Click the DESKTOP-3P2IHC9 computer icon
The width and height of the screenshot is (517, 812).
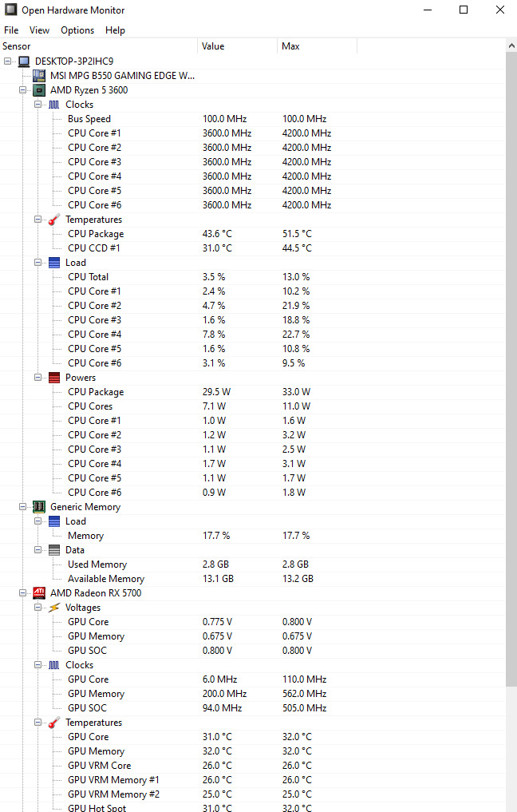point(24,61)
